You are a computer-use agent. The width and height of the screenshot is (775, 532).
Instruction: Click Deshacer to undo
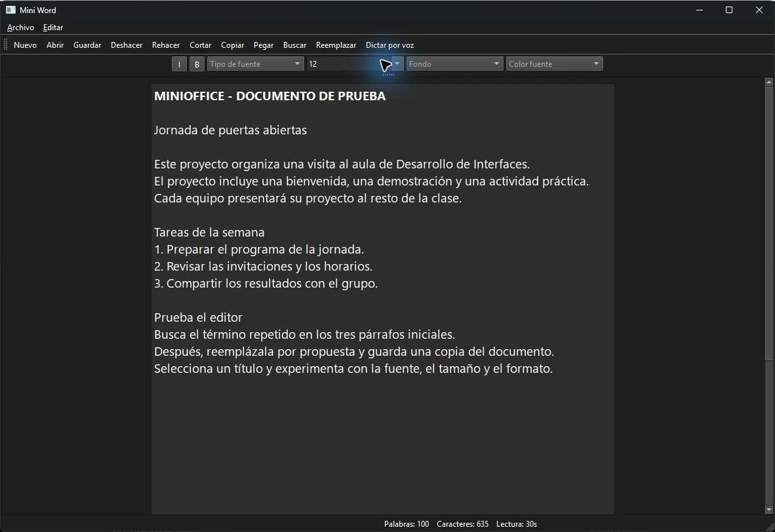tap(127, 45)
